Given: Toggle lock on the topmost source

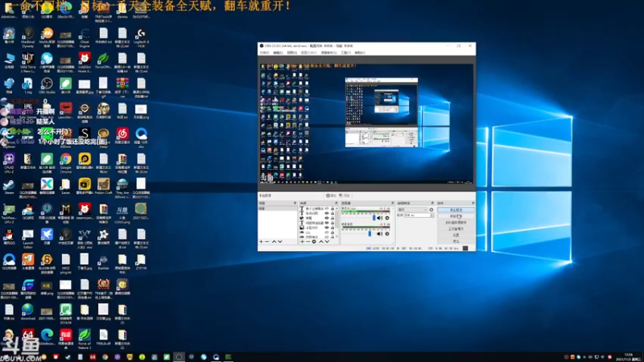Looking at the screenshot, I should (332, 208).
